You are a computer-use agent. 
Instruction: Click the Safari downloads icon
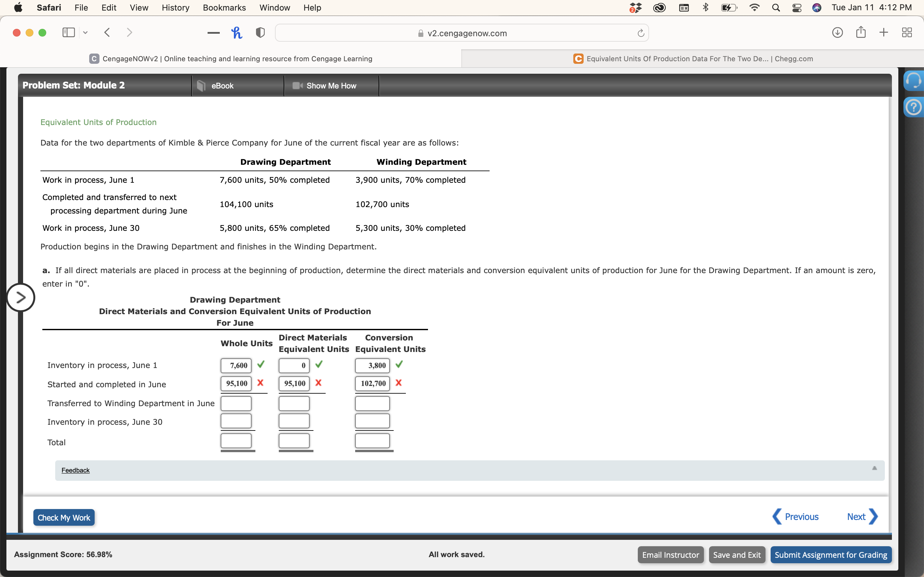(x=837, y=32)
